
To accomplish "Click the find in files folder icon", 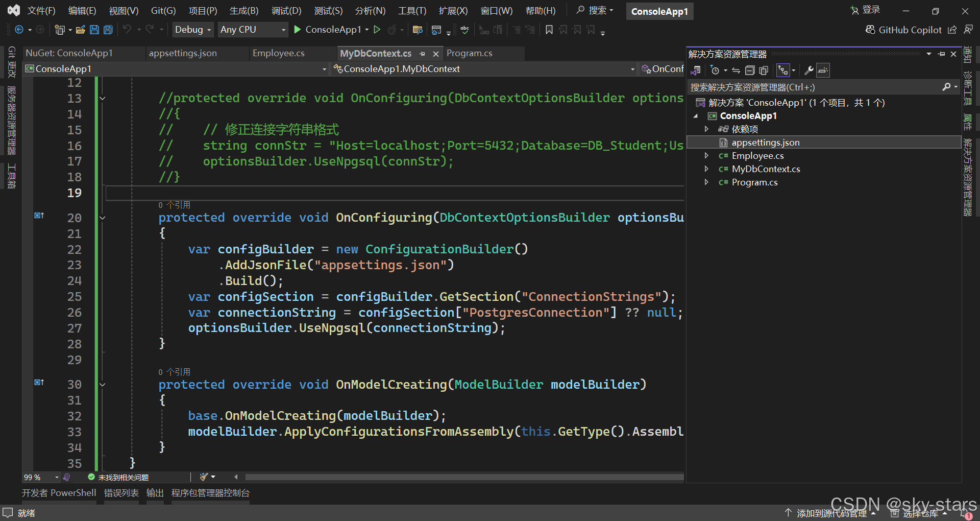I will [x=418, y=30].
